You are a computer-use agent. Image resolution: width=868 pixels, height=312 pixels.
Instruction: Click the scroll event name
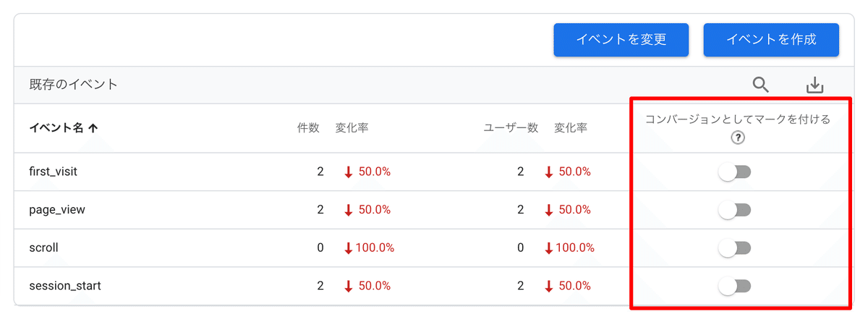pos(43,248)
